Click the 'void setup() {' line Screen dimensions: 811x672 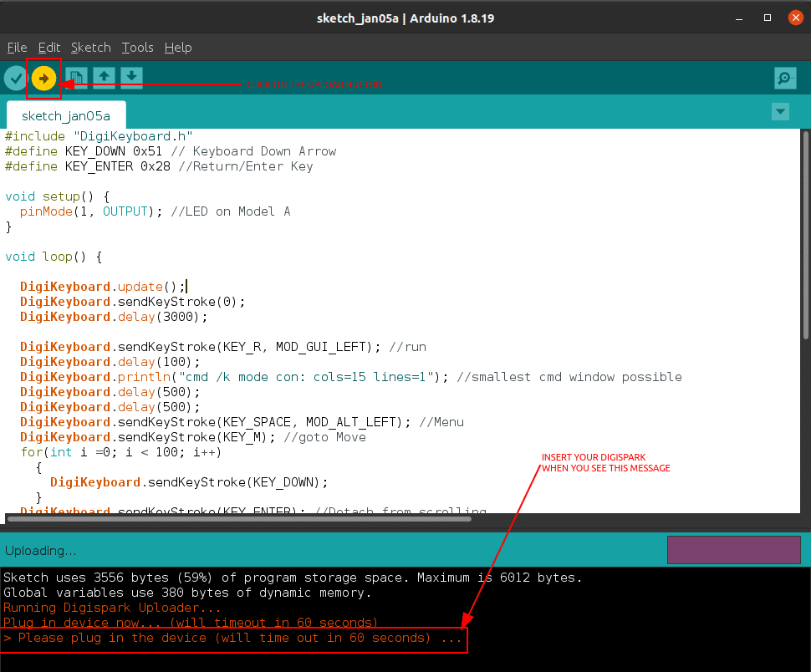click(x=58, y=196)
